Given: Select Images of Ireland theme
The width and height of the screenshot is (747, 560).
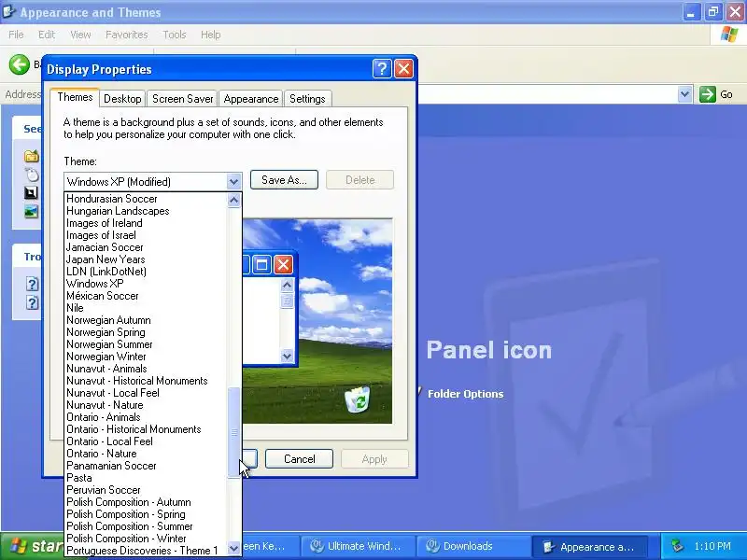Looking at the screenshot, I should pyautogui.click(x=146, y=223).
